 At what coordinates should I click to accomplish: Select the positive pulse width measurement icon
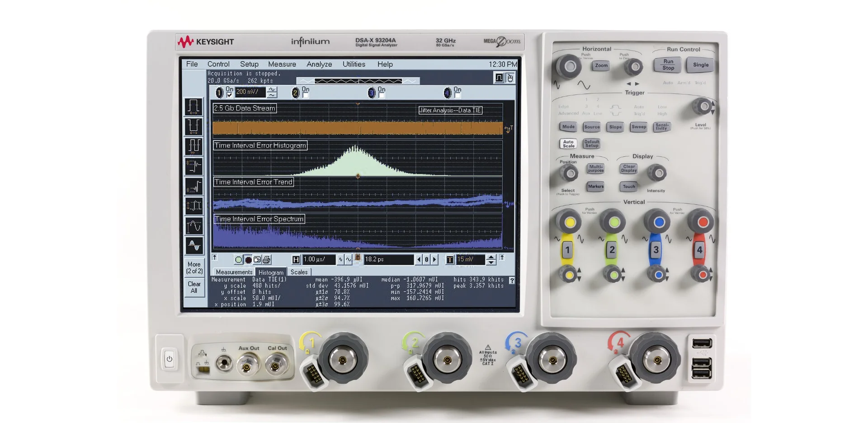[193, 107]
